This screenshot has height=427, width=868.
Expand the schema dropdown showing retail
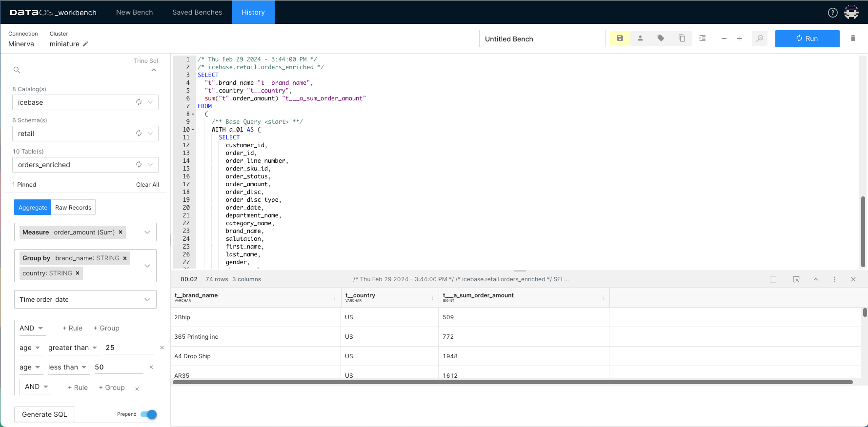pyautogui.click(x=150, y=134)
